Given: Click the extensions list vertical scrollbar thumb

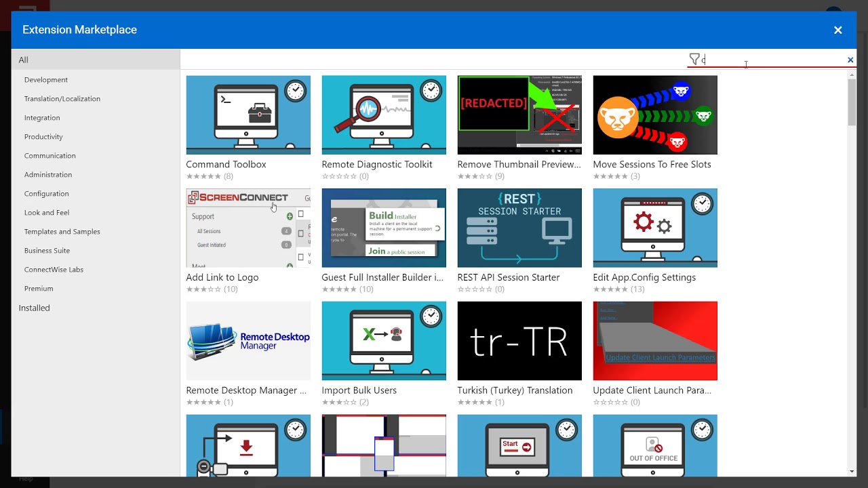Looking at the screenshot, I should coord(852,102).
